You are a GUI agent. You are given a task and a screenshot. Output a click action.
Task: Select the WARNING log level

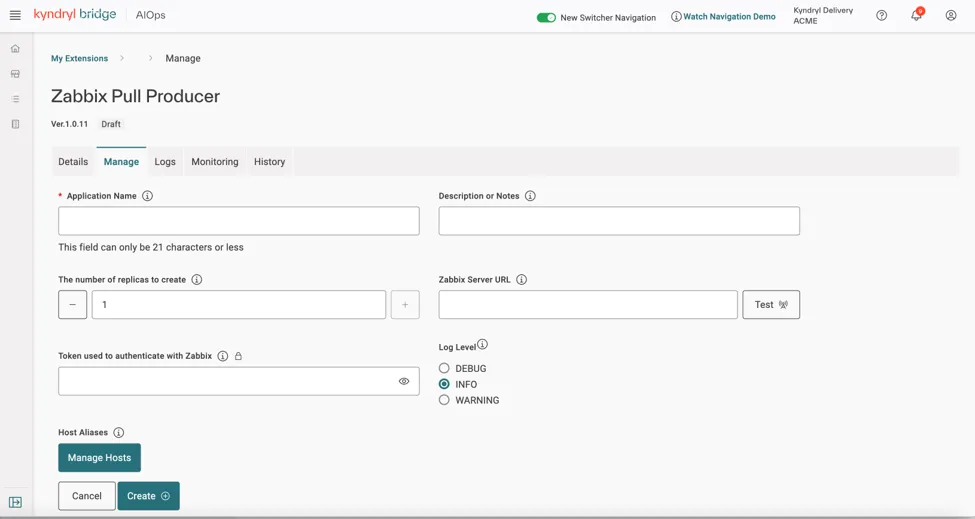tap(444, 400)
